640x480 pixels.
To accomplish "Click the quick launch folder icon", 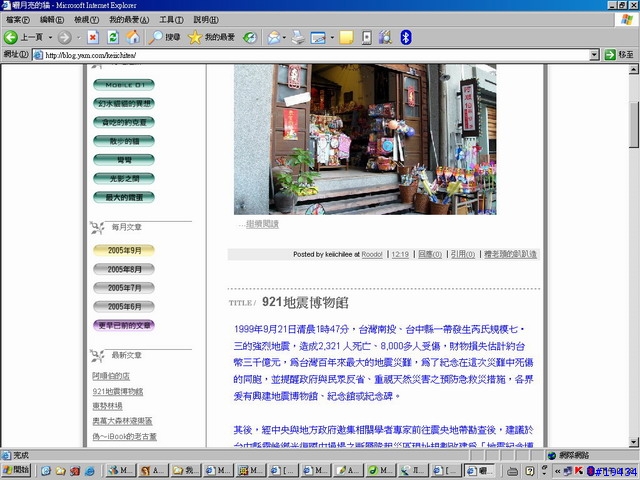I will (60, 471).
